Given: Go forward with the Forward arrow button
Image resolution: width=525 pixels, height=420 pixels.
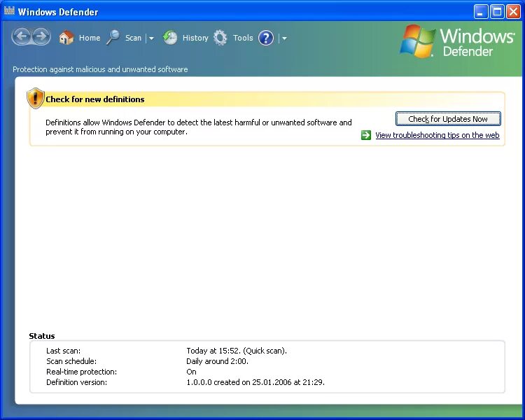Looking at the screenshot, I should (41, 36).
